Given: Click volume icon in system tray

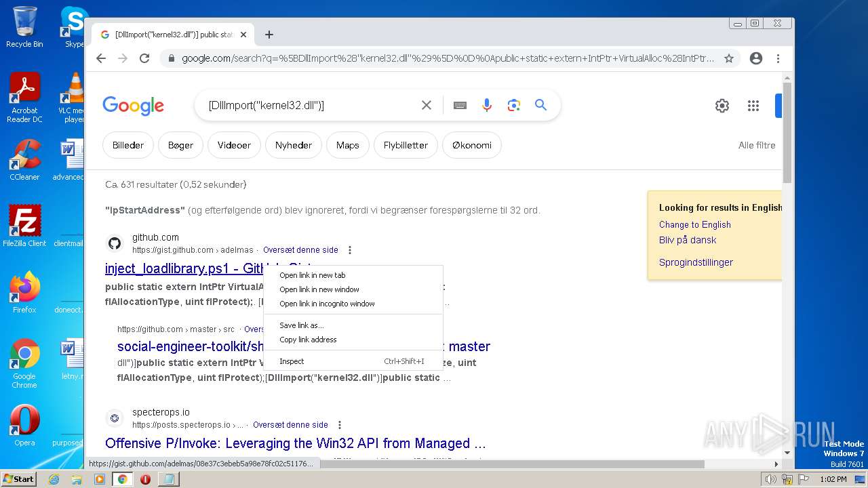Looking at the screenshot, I should (x=770, y=479).
